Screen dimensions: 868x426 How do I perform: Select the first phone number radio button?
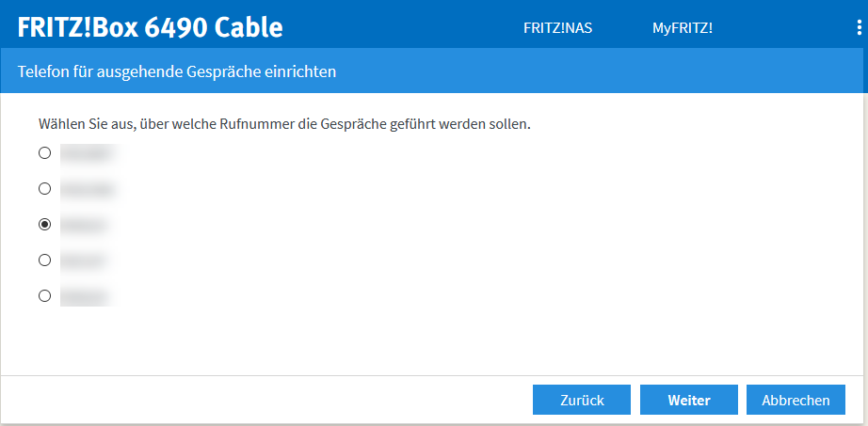click(x=44, y=152)
